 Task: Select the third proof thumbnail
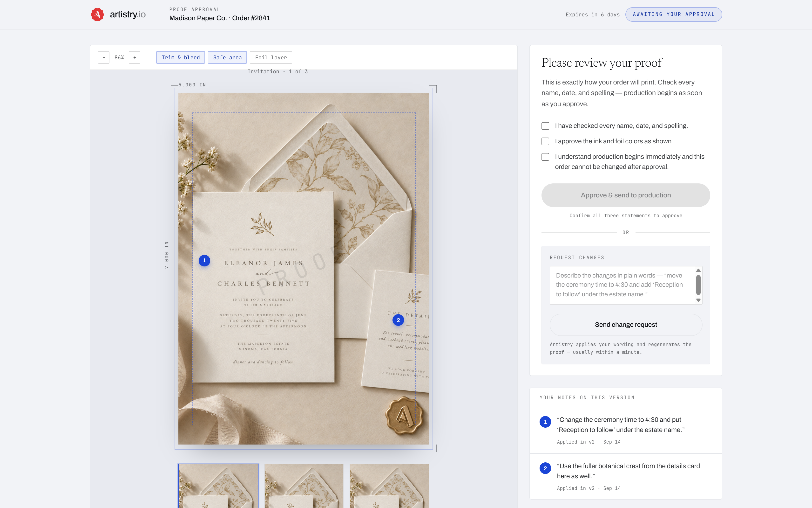(389, 486)
